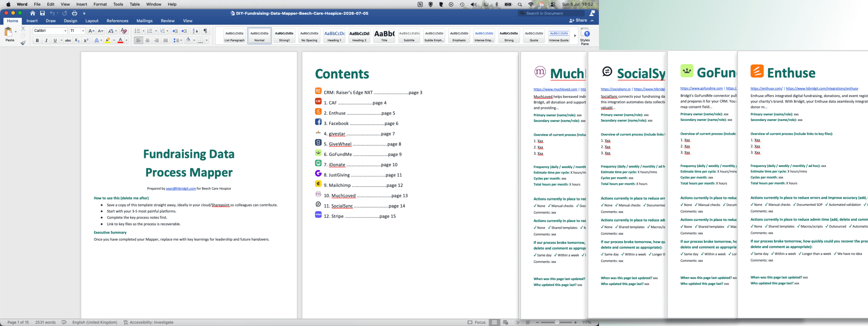This screenshot has width=868, height=326.
Task: Open the Change Case dropdown
Action: click(112, 31)
